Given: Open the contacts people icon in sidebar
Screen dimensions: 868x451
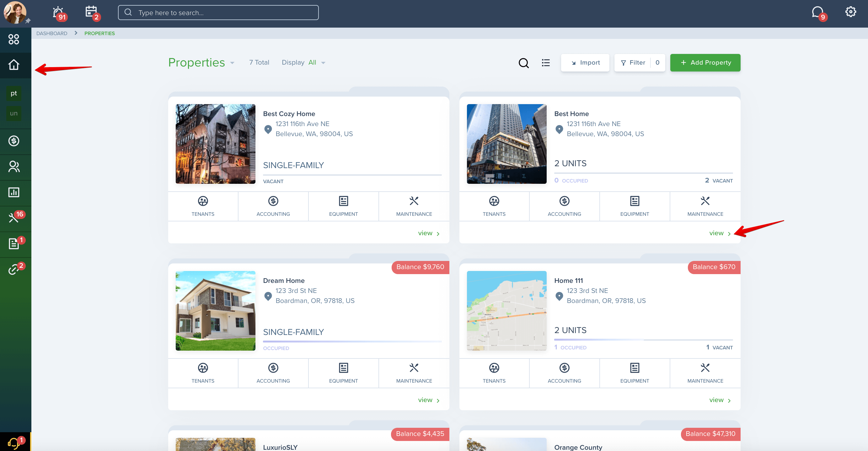Looking at the screenshot, I should point(14,167).
